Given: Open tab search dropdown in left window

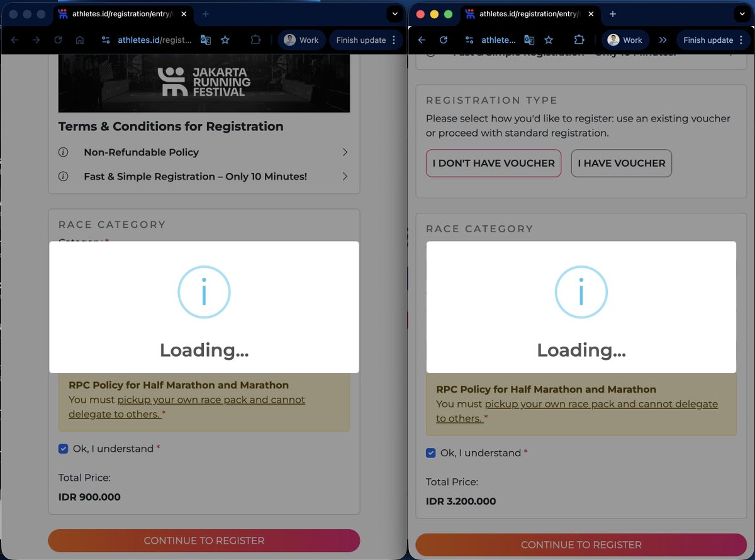Looking at the screenshot, I should tap(394, 14).
